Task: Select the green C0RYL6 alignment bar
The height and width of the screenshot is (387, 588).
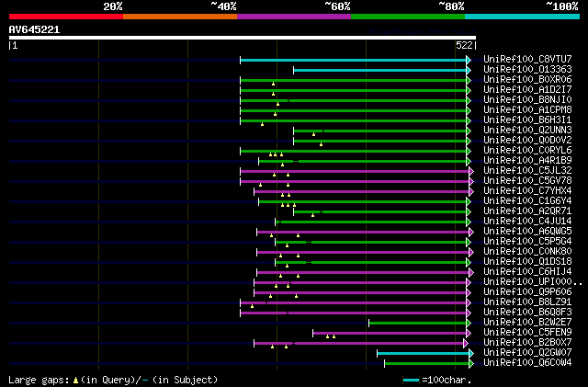Action: pos(353,152)
